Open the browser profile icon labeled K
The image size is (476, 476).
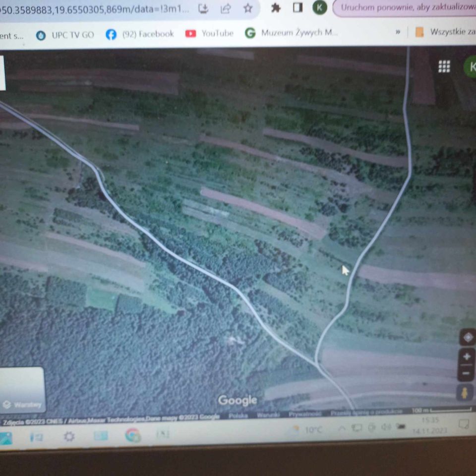(319, 8)
